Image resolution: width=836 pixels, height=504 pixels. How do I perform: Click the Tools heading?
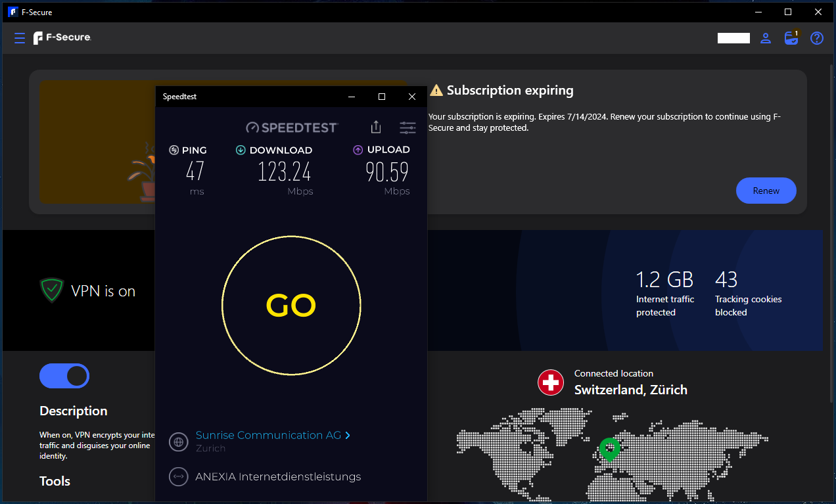pyautogui.click(x=55, y=481)
